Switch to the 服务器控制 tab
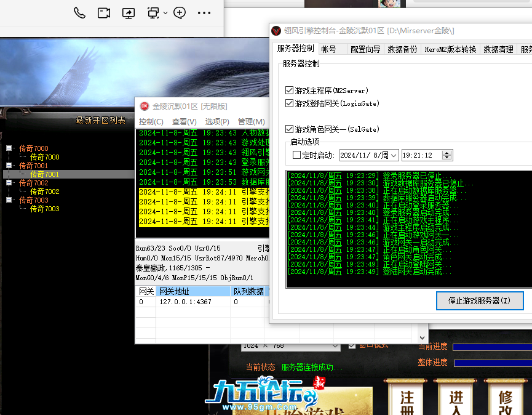The image size is (532, 415). click(x=295, y=49)
